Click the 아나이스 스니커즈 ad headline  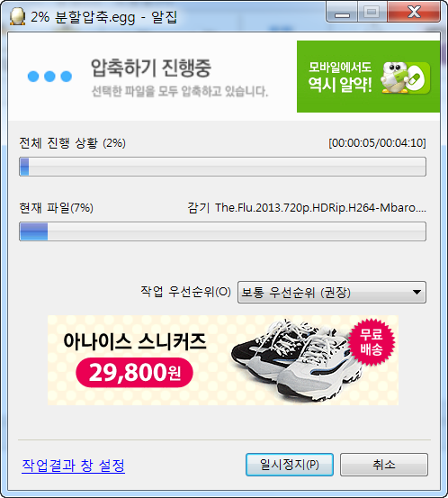(x=135, y=341)
